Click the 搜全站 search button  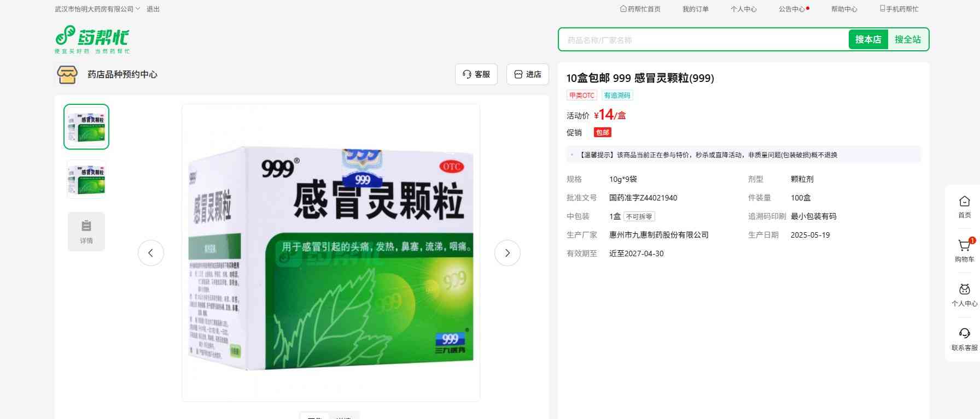click(907, 39)
